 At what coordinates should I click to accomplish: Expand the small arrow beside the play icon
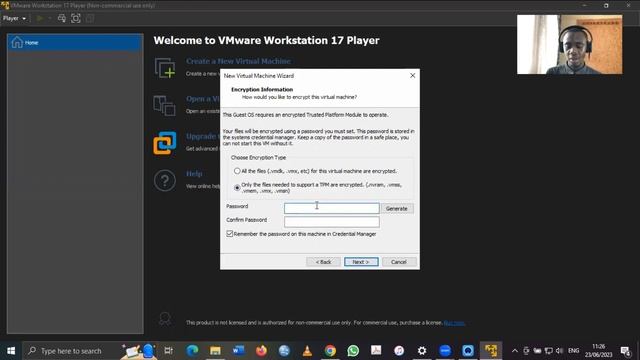[x=50, y=18]
